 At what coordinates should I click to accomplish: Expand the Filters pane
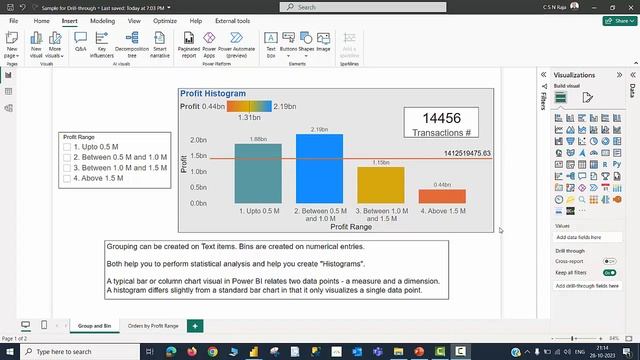click(x=544, y=75)
